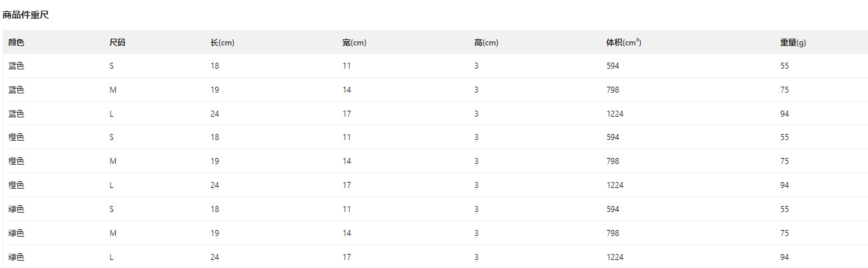Click volume 798 in 橙色 M row
This screenshot has height=268, width=868.
pos(613,161)
